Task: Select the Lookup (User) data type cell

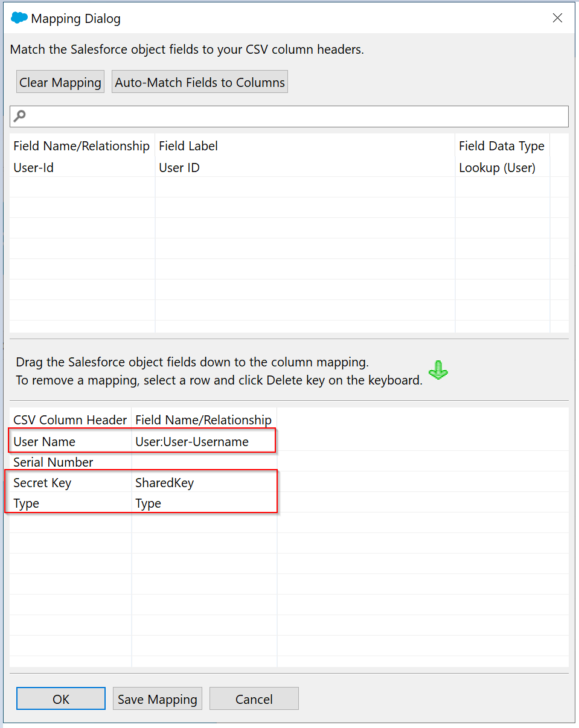Action: point(497,168)
